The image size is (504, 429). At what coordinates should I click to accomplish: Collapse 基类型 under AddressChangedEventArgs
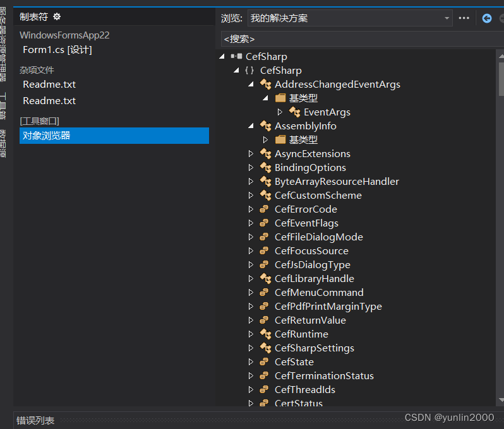[x=265, y=98]
